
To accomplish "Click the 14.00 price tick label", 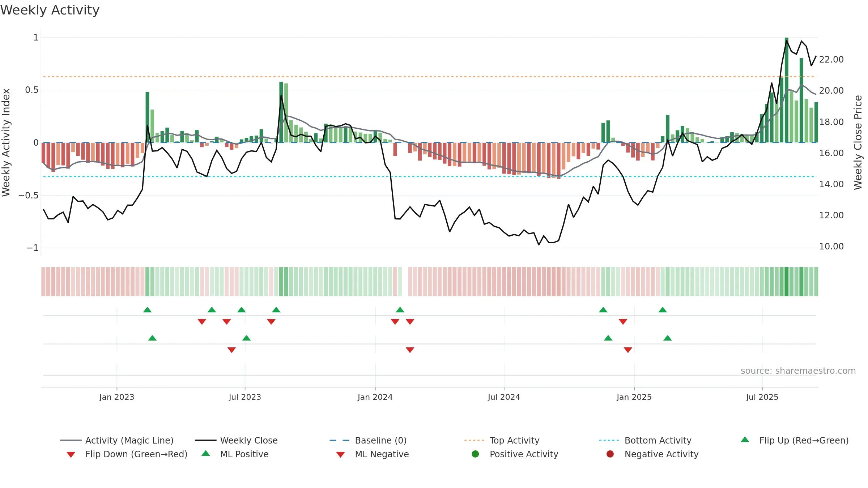I will (831, 184).
